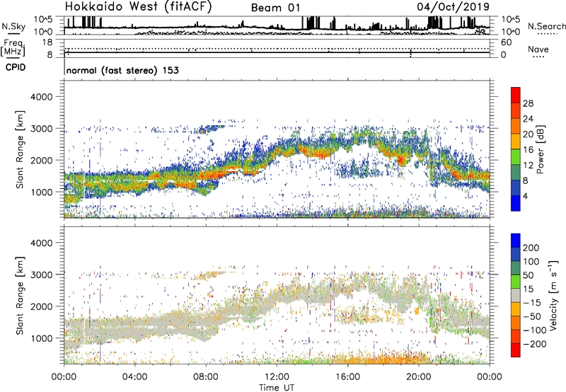Pick the red bottom segment of velocity colorbar
This screenshot has width=566, height=392.
coord(516,350)
